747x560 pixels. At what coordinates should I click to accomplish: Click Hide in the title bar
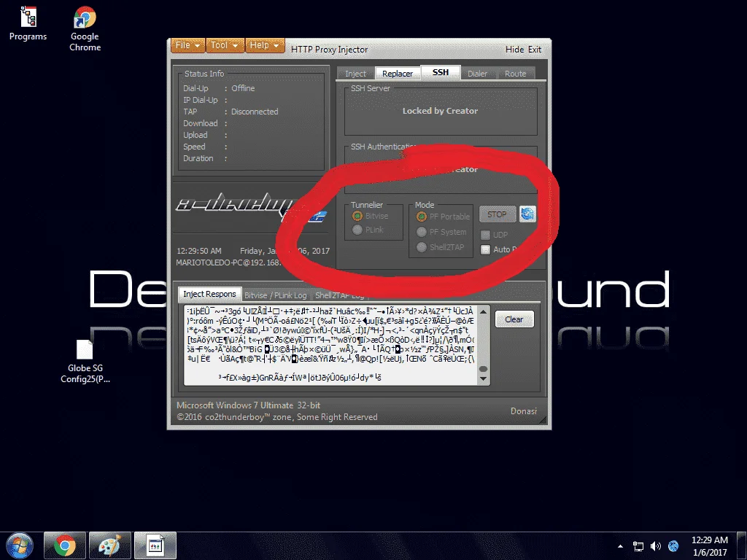point(514,50)
